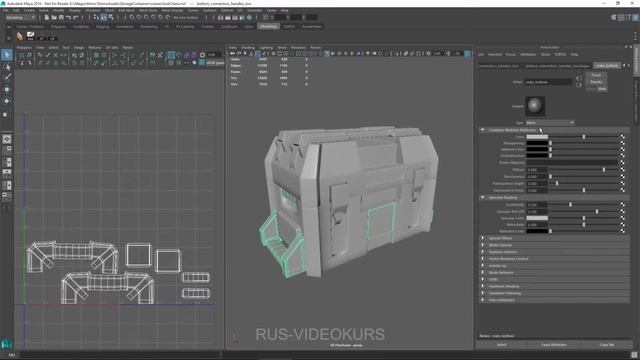This screenshot has width=640, height=360.
Task: Open the Edit Mesh menu
Action: 127,10
